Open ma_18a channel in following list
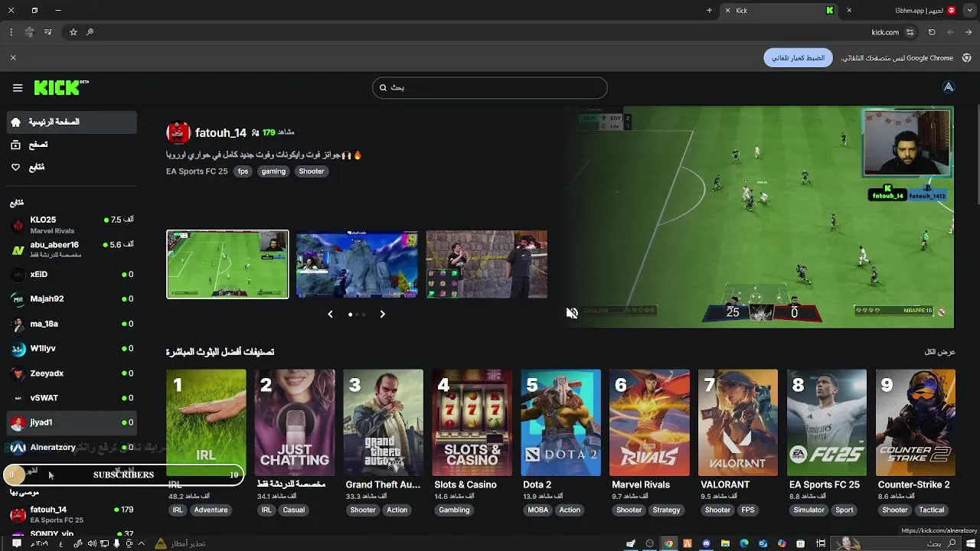This screenshot has width=980, height=551. coord(72,324)
